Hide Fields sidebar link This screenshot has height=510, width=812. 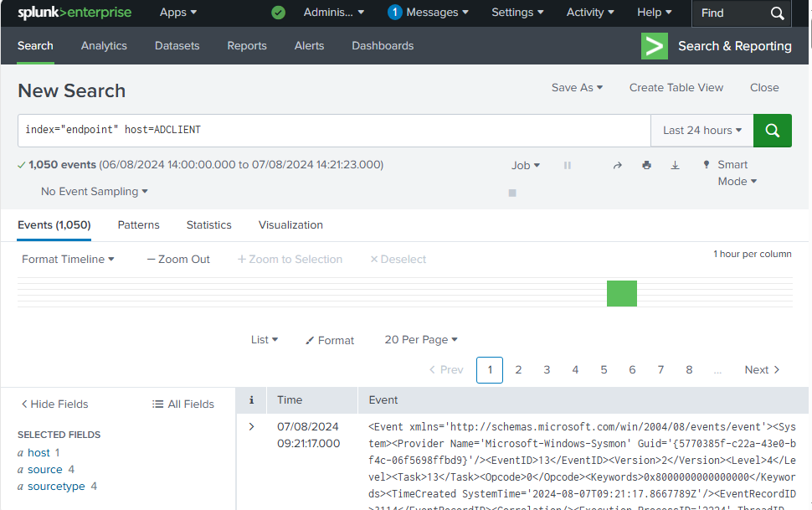coord(54,404)
